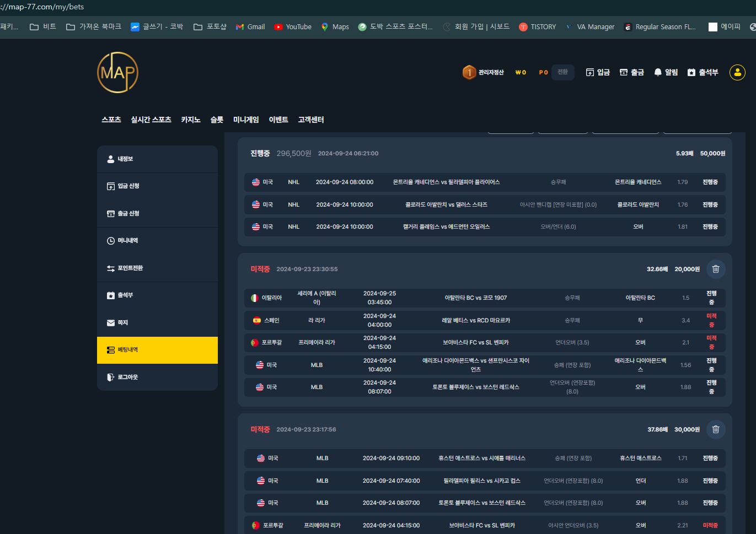Click the 라 리가 league cell
This screenshot has height=534, width=756.
pos(317,320)
